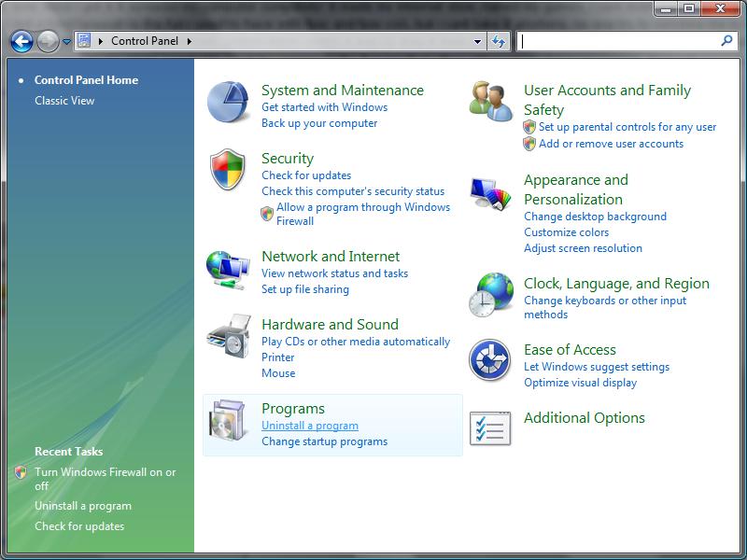Image resolution: width=747 pixels, height=560 pixels.
Task: Open the Programs heading link
Action: point(293,409)
